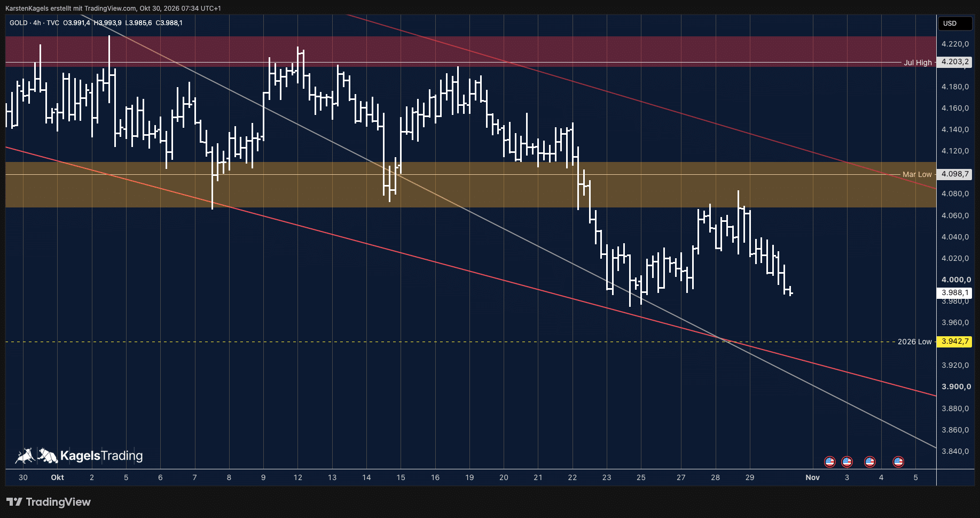Click date 12 on the time axis

(297, 477)
